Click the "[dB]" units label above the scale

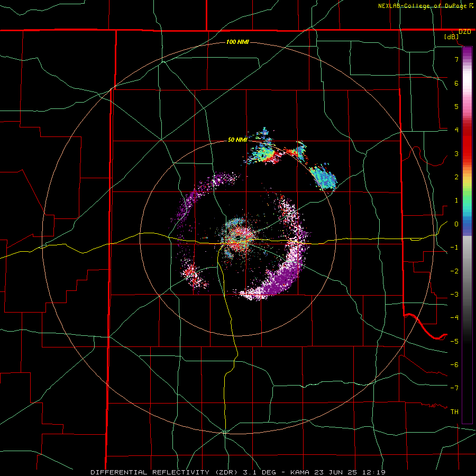(452, 37)
